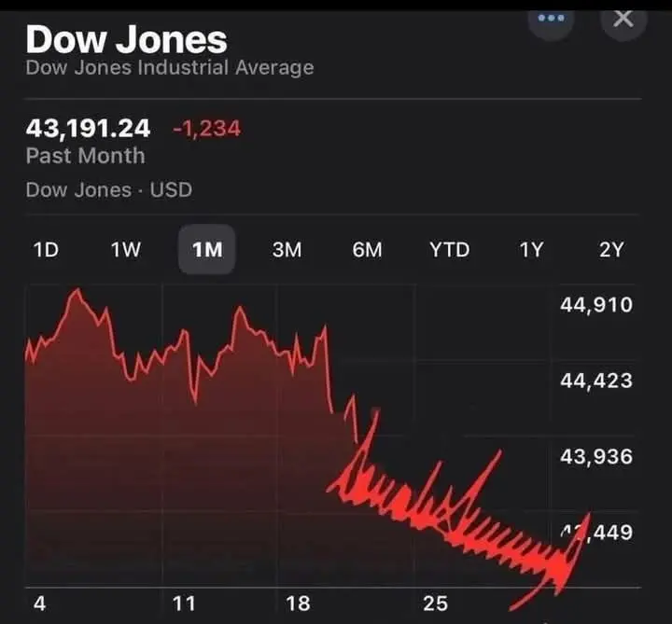
Task: Open the more options ellipsis menu
Action: tap(551, 20)
